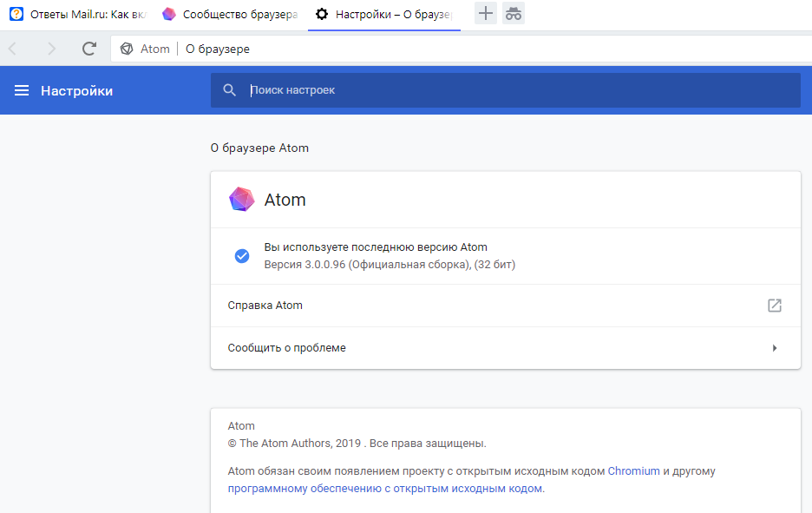Click the О браузере Atom heading
The height and width of the screenshot is (513, 812).
click(259, 148)
